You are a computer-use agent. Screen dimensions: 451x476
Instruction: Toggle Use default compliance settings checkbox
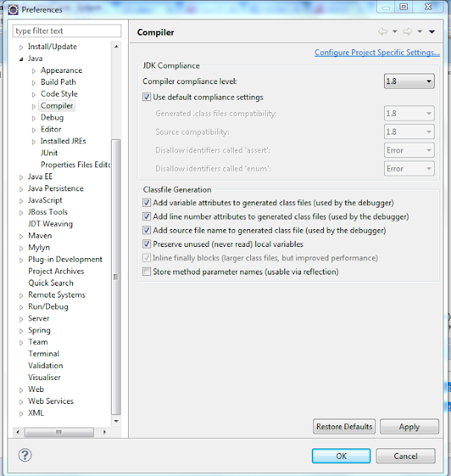[x=147, y=97]
